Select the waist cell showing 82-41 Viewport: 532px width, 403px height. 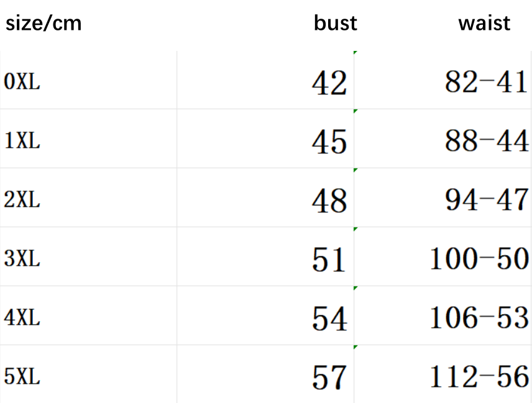click(486, 82)
